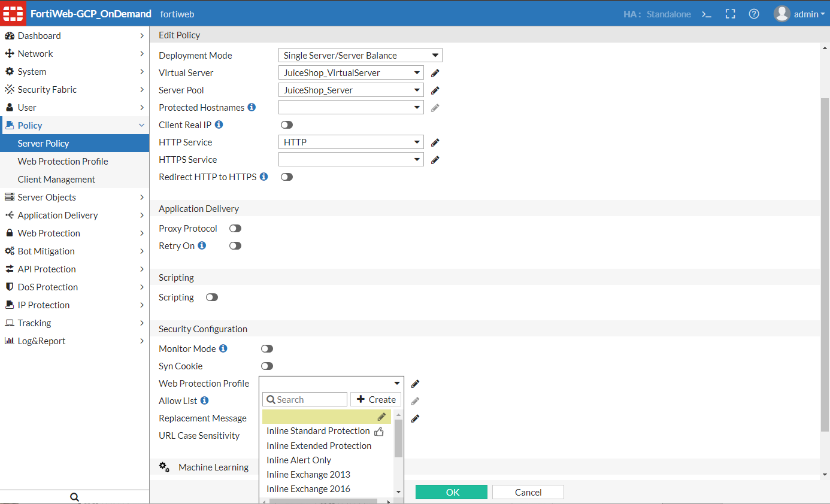Open the Deployment Mode dropdown
830x504 pixels.
point(361,56)
